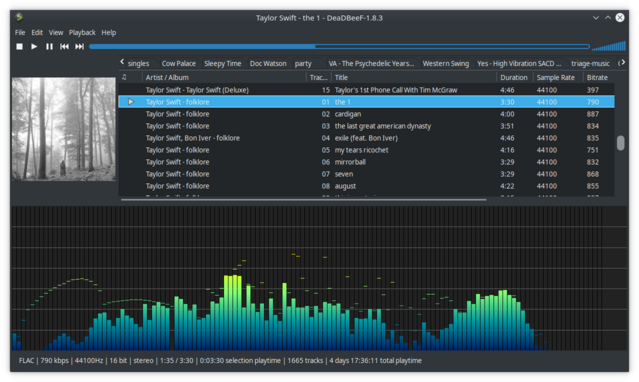The width and height of the screenshot is (639, 382).
Task: Open the File menu
Action: tap(20, 33)
